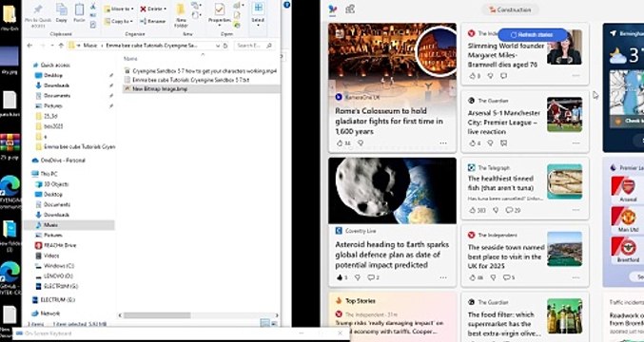Click the Construction pill at top of widgets

pos(510,9)
